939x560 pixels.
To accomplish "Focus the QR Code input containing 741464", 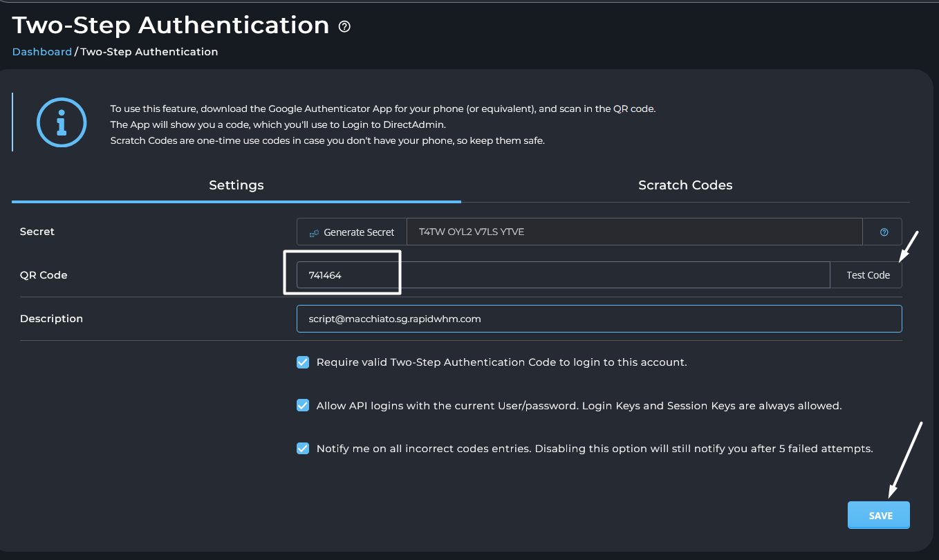I will (x=564, y=275).
